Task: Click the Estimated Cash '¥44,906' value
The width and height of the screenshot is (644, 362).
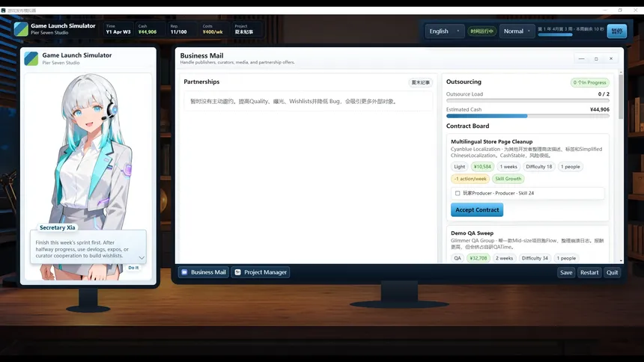Action: [599, 110]
